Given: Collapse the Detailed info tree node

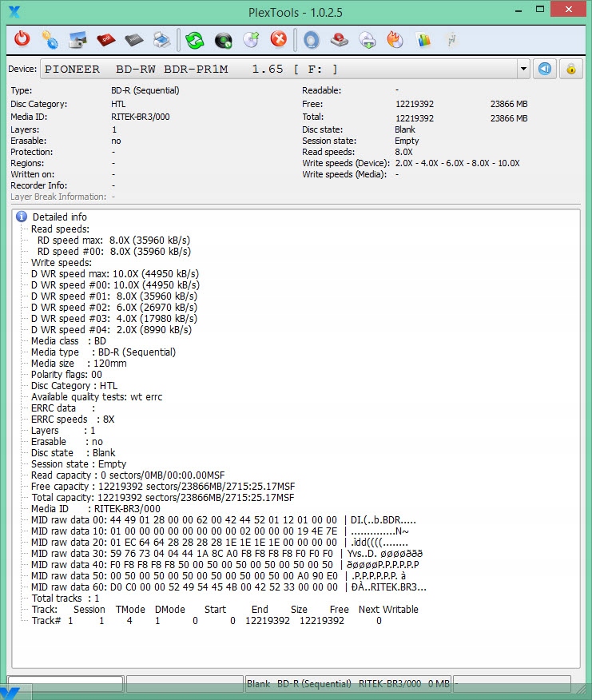Looking at the screenshot, I should point(22,217).
